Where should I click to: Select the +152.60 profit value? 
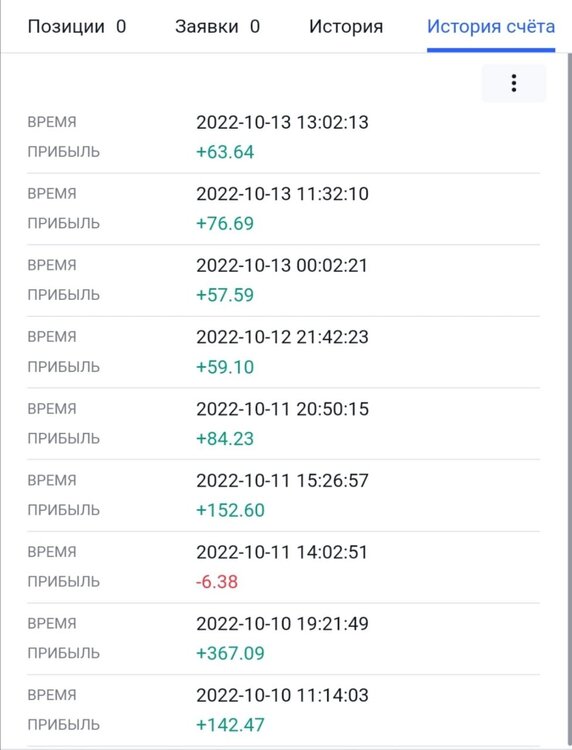click(230, 510)
